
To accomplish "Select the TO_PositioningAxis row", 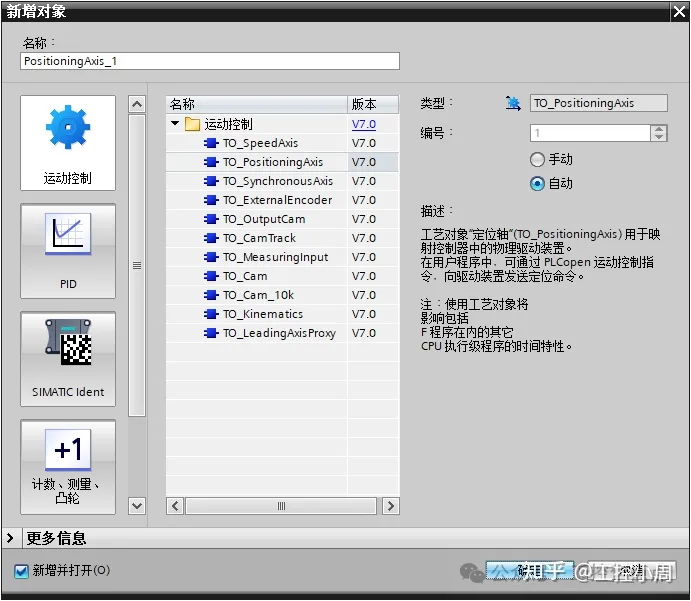I will pyautogui.click(x=282, y=162).
